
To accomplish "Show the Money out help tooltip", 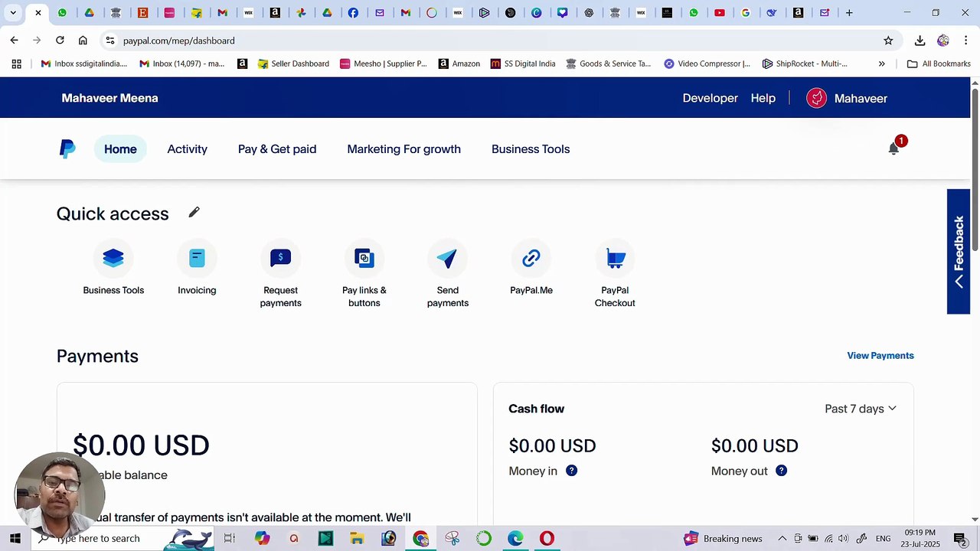I will coord(781,471).
